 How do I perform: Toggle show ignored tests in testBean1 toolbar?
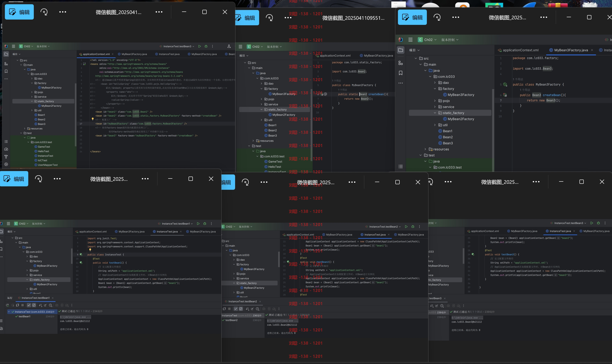34,305
